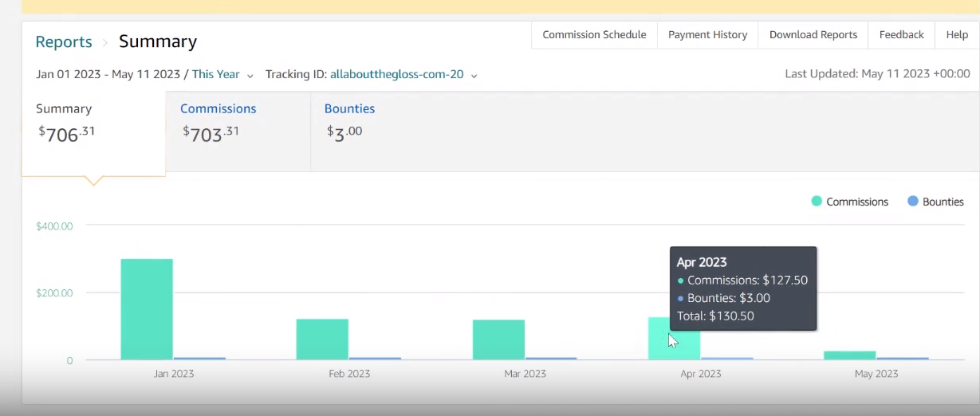The height and width of the screenshot is (416, 980).
Task: Toggle the Commissions legend series
Action: tap(850, 202)
